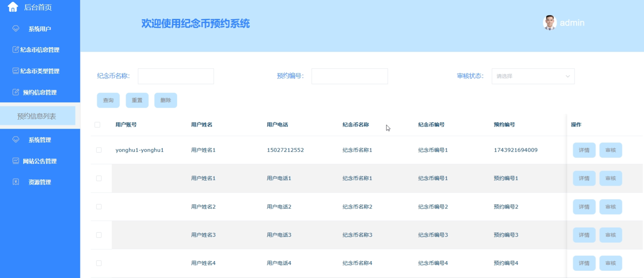Image resolution: width=644 pixels, height=278 pixels.
Task: Click the 用户电话 column header
Action: pyautogui.click(x=277, y=125)
